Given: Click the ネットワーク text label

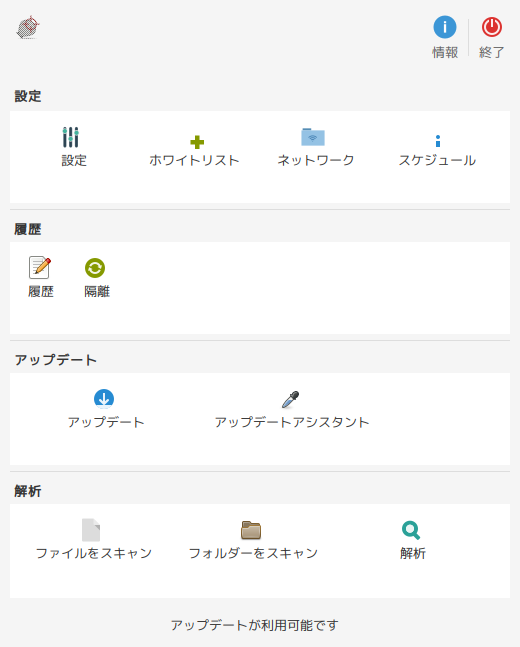Looking at the screenshot, I should coord(316,160).
